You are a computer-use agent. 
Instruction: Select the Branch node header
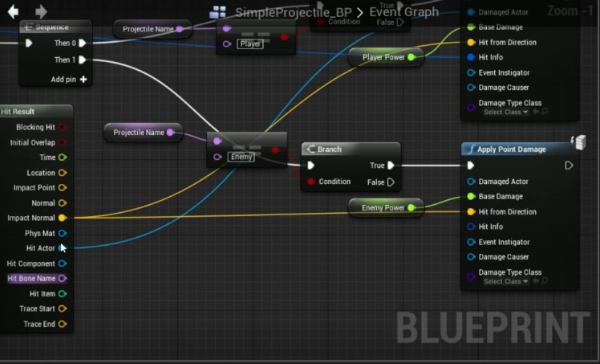351,149
